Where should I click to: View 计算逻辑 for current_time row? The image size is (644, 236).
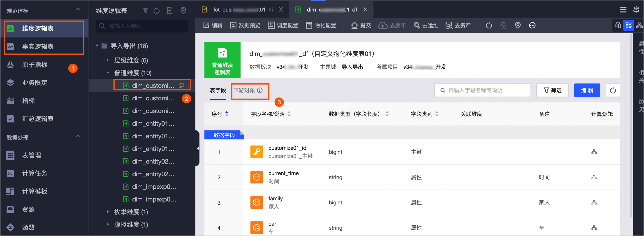pos(594,177)
